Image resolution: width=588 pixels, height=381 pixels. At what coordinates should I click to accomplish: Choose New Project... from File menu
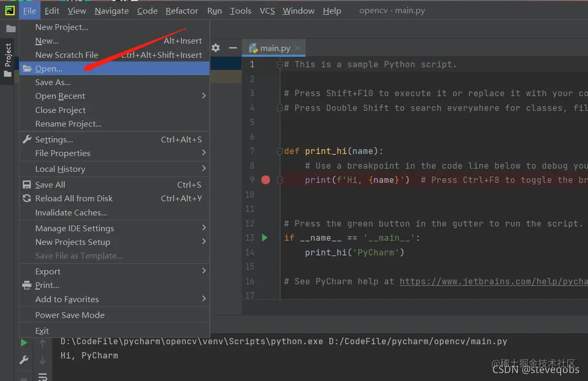point(114,27)
